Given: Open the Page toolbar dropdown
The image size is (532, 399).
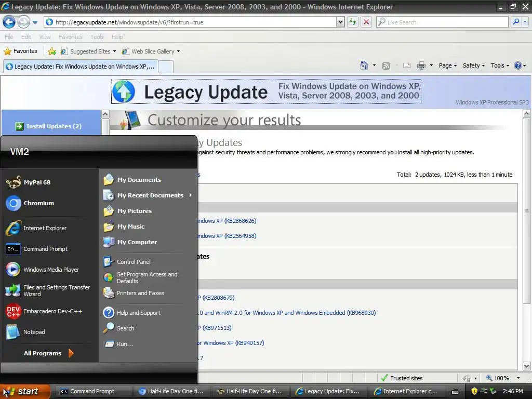Looking at the screenshot, I should click(x=448, y=65).
